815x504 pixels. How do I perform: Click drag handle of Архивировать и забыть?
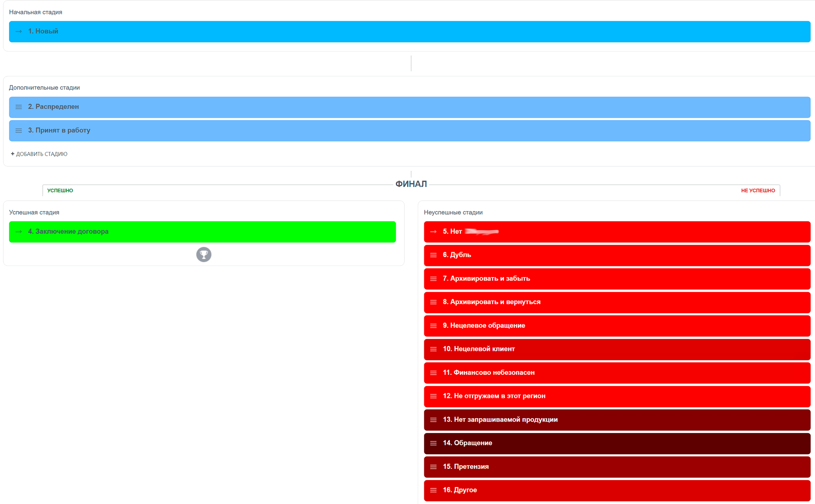[x=433, y=279]
